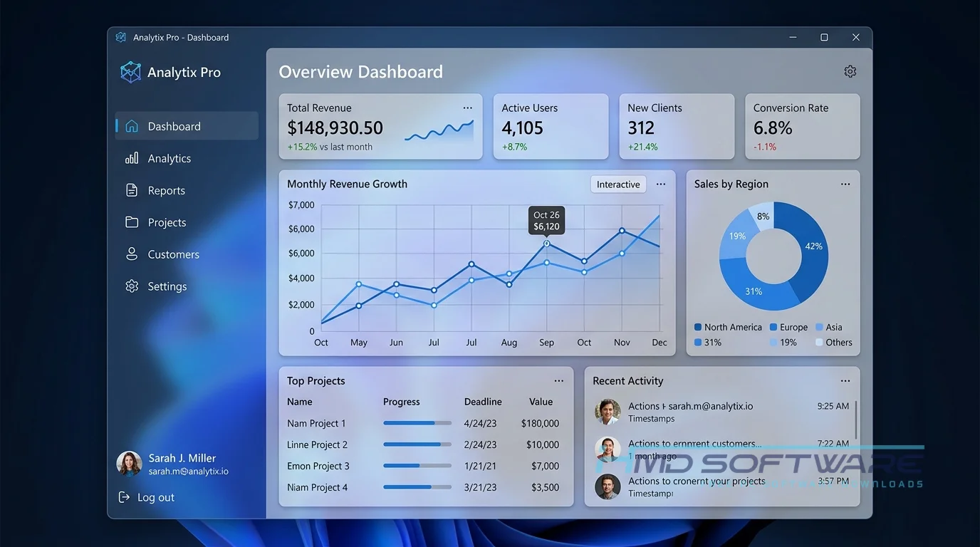Click the Name column header in Top Projects

[x=300, y=402]
